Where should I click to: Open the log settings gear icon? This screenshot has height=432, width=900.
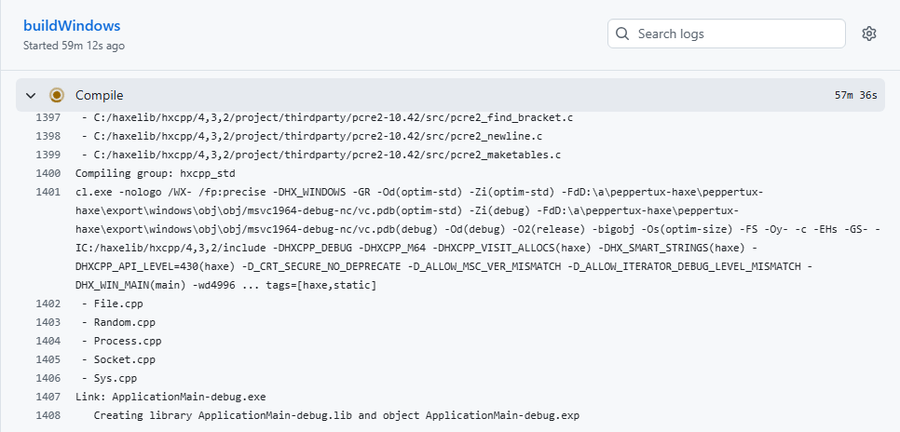[869, 34]
